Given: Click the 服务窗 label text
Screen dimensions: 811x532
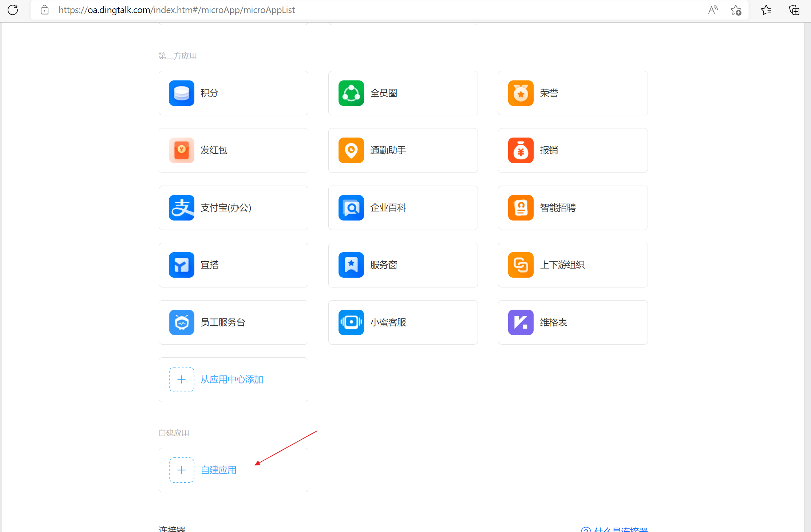Looking at the screenshot, I should pos(384,265).
